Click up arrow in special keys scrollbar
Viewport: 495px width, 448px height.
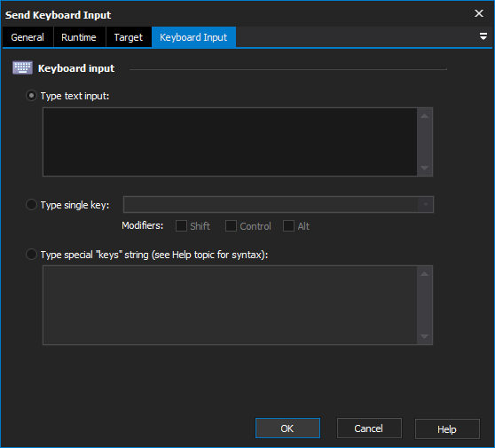[x=425, y=274]
